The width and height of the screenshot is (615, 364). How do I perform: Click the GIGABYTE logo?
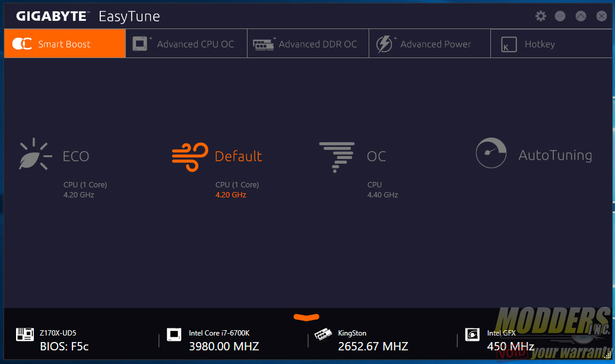tap(52, 16)
